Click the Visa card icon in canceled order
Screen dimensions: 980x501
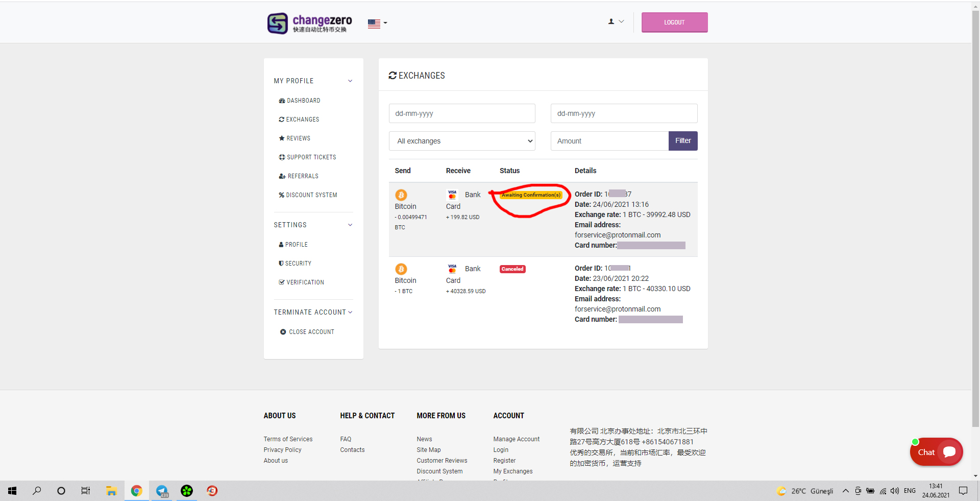tap(452, 269)
